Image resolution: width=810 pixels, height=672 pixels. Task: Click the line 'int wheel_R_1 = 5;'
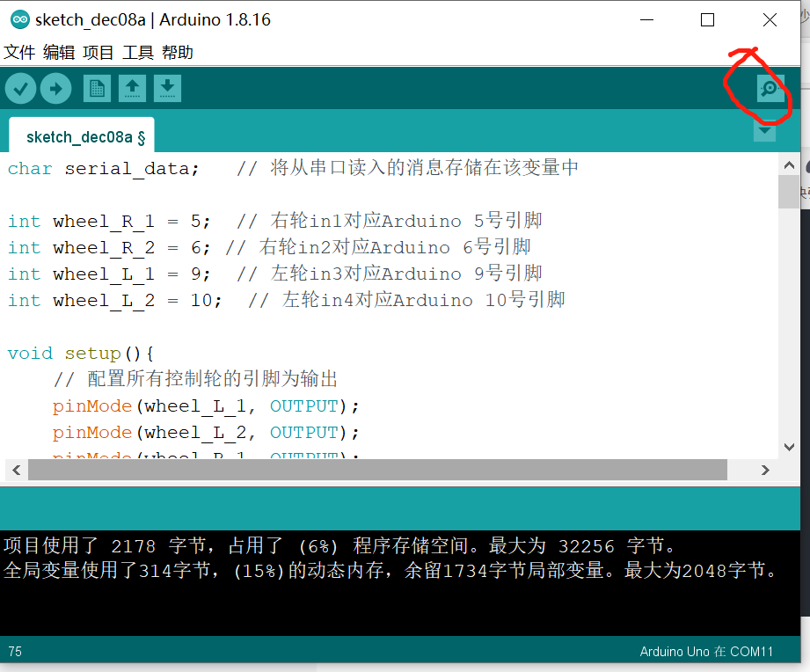(109, 221)
